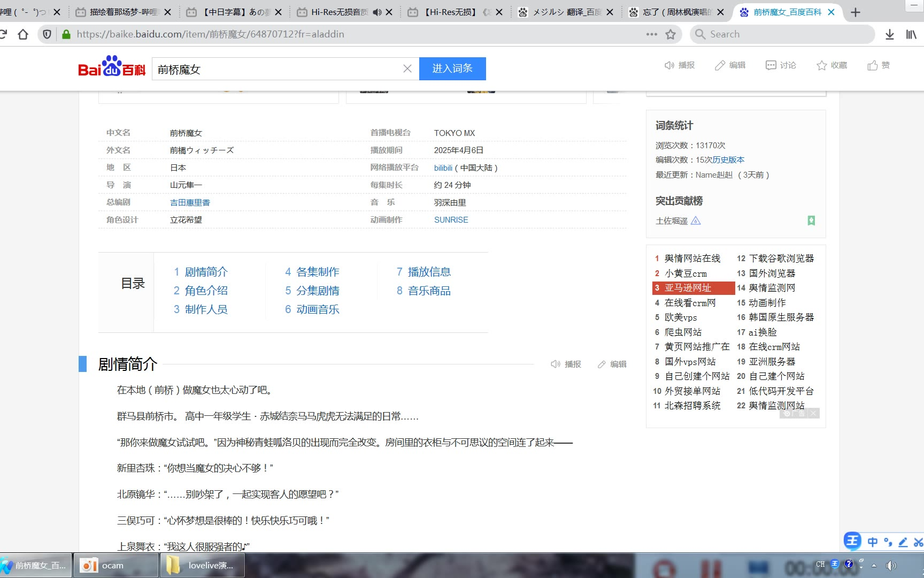Screen dimensions: 924x578
Task: Click the browser URL address bar
Action: point(358,34)
